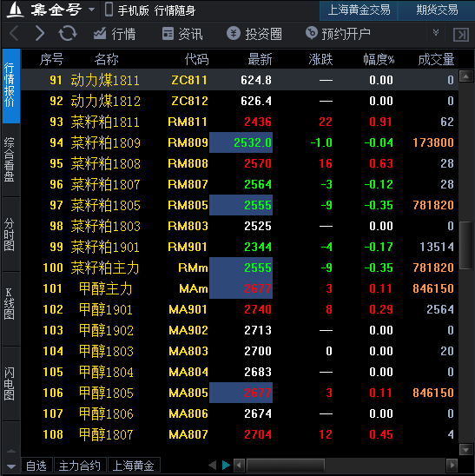475x476 pixels.
Task: Open the 主力合约 bottom tab
Action: point(80,466)
